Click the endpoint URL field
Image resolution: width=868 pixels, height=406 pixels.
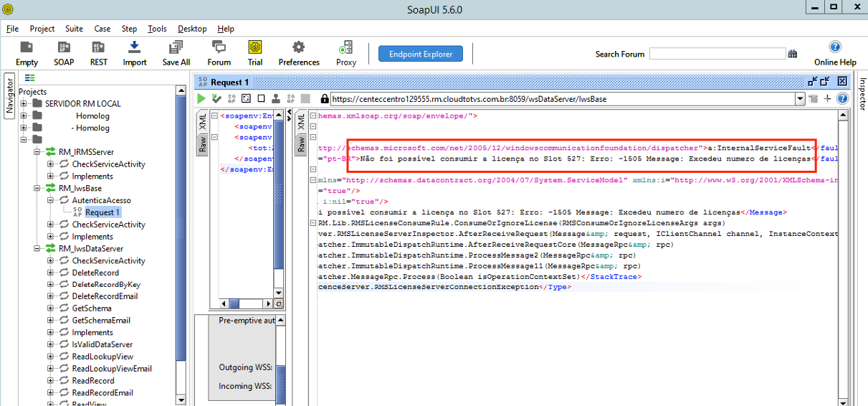563,99
